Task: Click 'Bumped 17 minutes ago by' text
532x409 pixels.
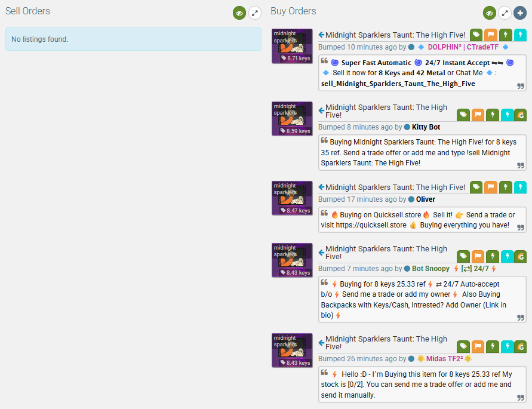Action: [x=362, y=199]
